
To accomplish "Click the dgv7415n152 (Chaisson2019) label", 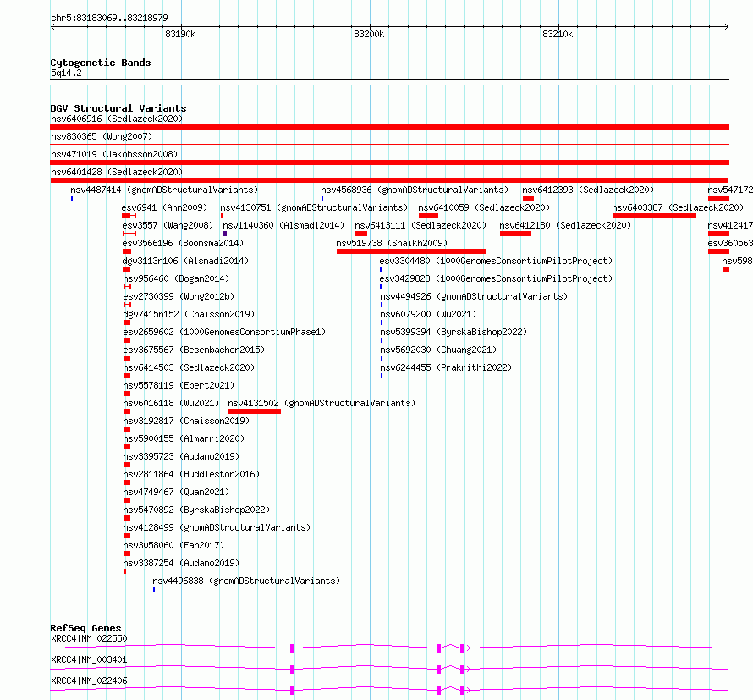I will coord(189,314).
